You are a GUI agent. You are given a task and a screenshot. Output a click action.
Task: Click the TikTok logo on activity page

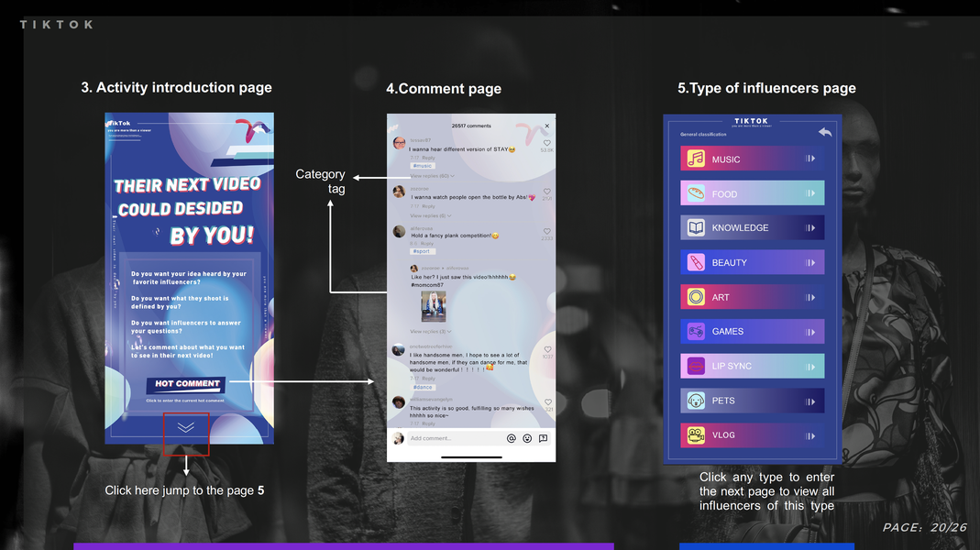coord(118,123)
